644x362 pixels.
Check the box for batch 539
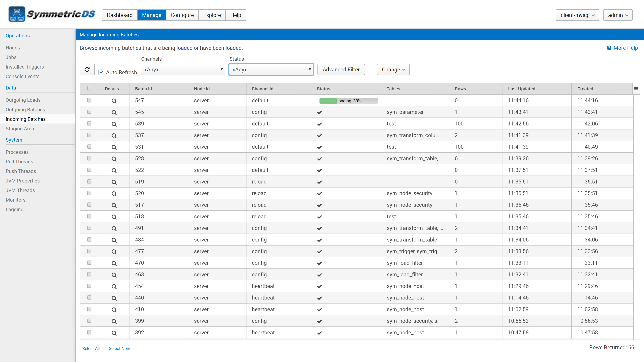89,123
